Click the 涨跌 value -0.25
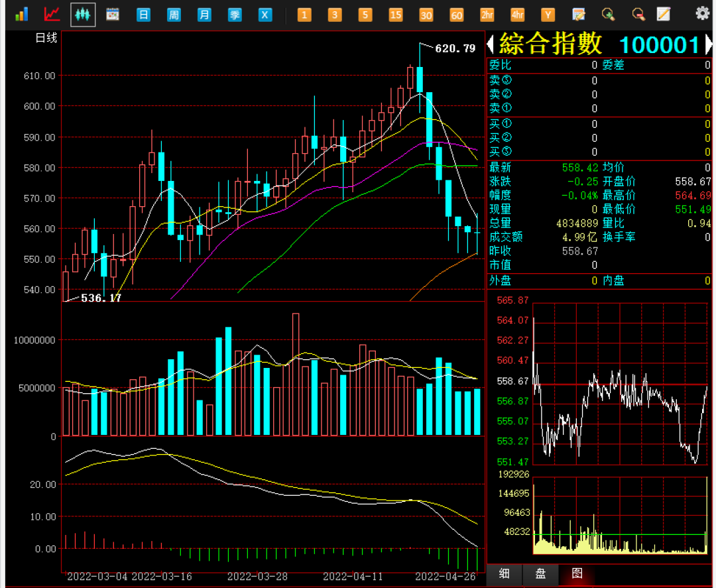716x588 pixels. tap(583, 182)
